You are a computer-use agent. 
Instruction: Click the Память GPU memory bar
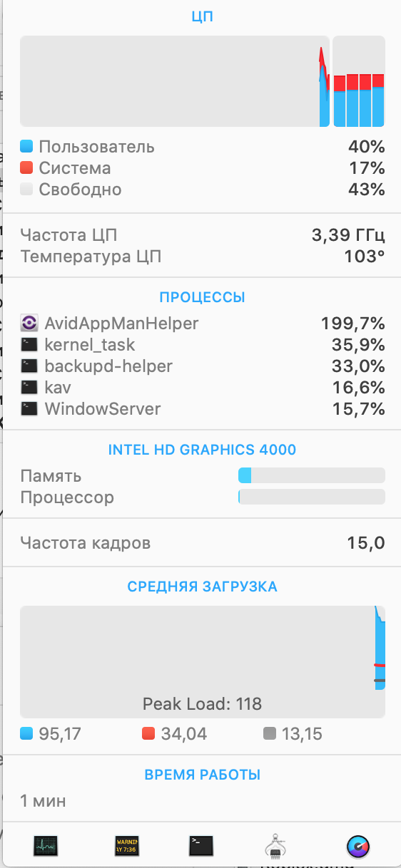(x=312, y=475)
